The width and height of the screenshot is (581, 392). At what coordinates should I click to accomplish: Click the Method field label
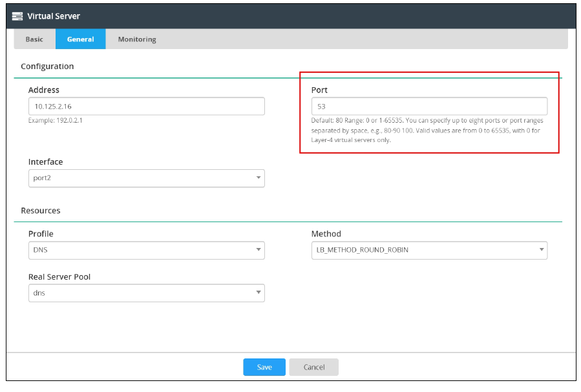point(326,234)
